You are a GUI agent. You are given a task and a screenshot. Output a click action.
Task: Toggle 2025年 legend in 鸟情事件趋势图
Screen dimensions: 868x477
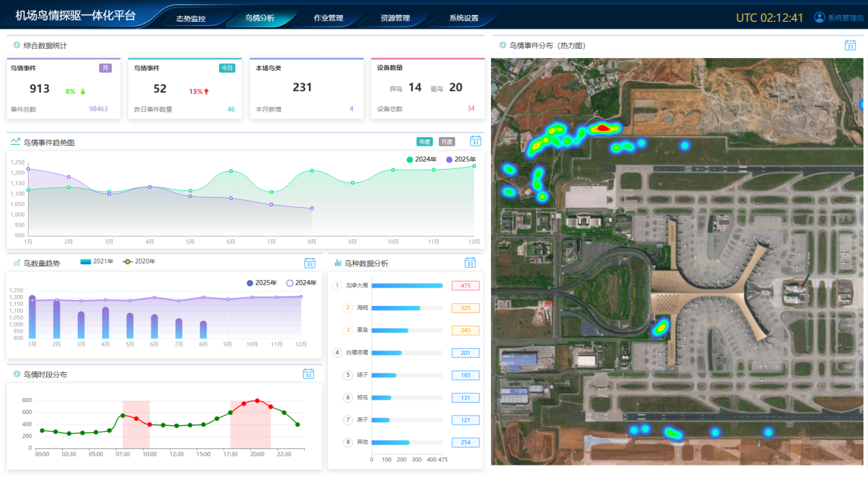tap(462, 159)
